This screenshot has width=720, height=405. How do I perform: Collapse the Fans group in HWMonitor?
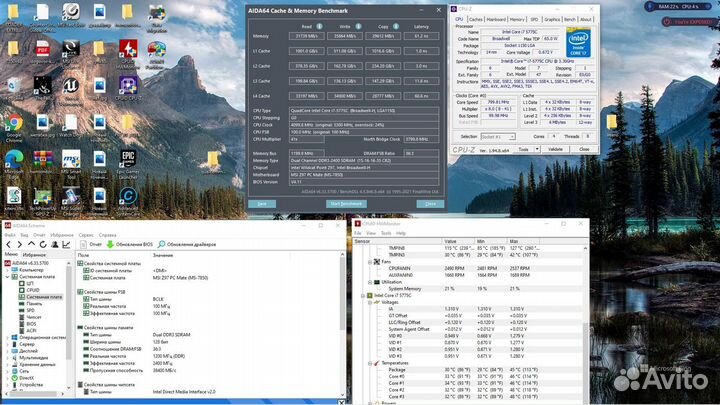370,262
